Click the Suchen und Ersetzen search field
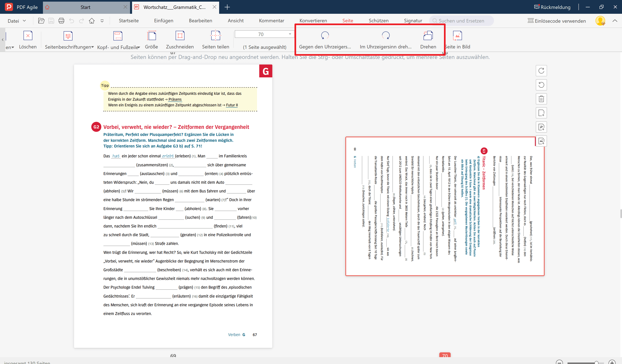The image size is (622, 364). point(461,21)
